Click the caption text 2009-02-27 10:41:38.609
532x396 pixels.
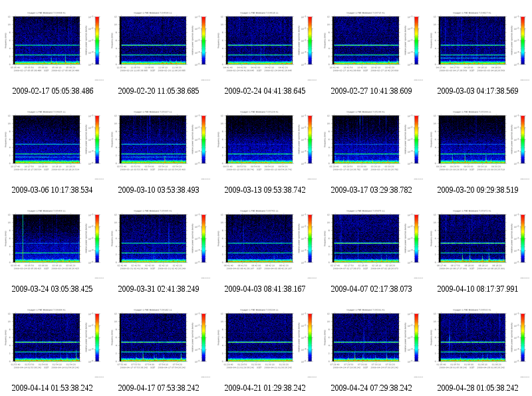coord(371,91)
